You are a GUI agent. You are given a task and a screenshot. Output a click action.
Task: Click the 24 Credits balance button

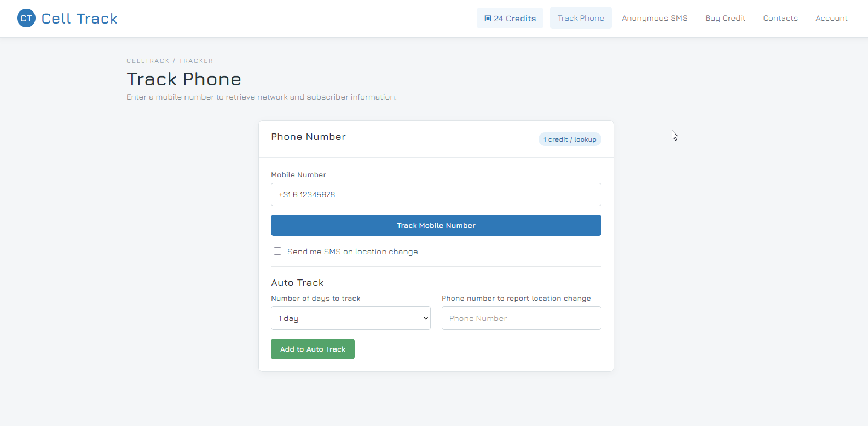click(510, 18)
